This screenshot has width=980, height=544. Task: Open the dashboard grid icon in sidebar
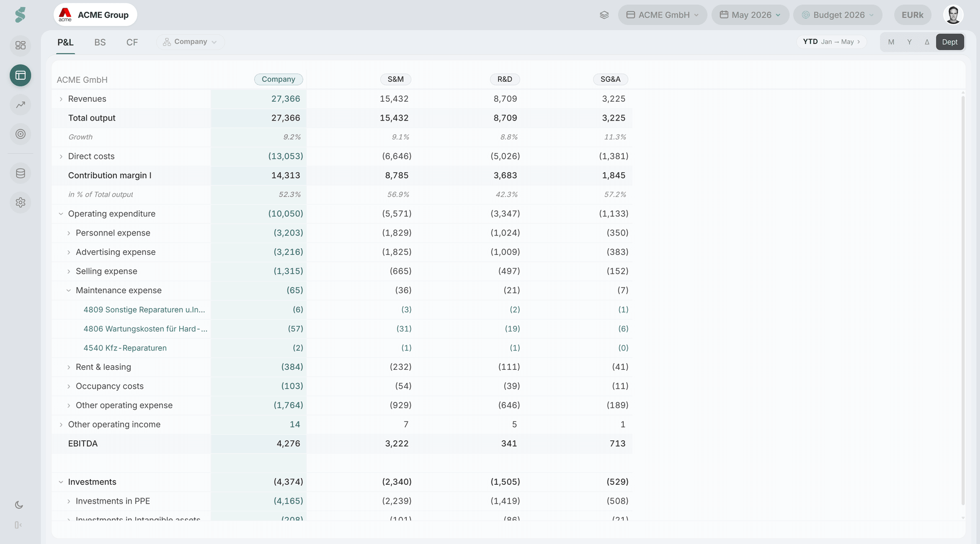click(x=20, y=45)
